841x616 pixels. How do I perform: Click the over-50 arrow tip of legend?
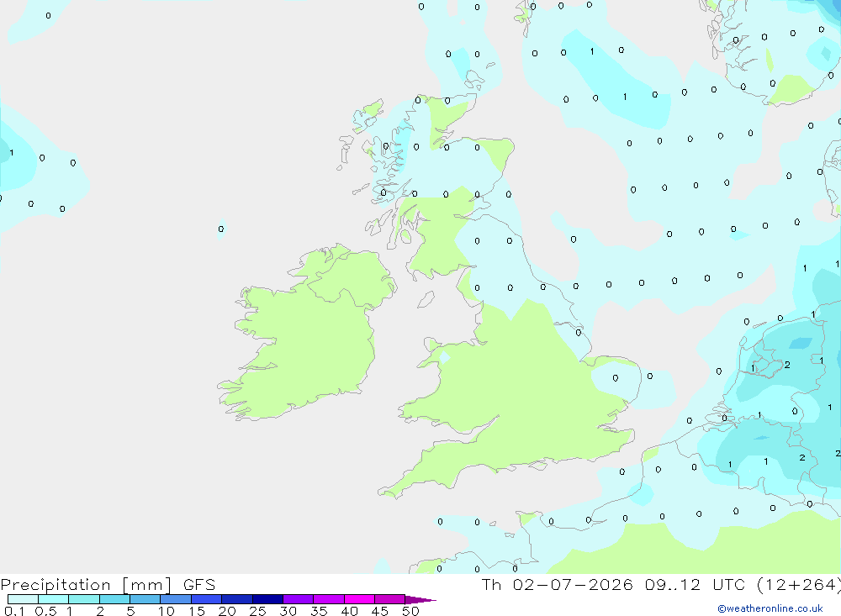pyautogui.click(x=420, y=599)
